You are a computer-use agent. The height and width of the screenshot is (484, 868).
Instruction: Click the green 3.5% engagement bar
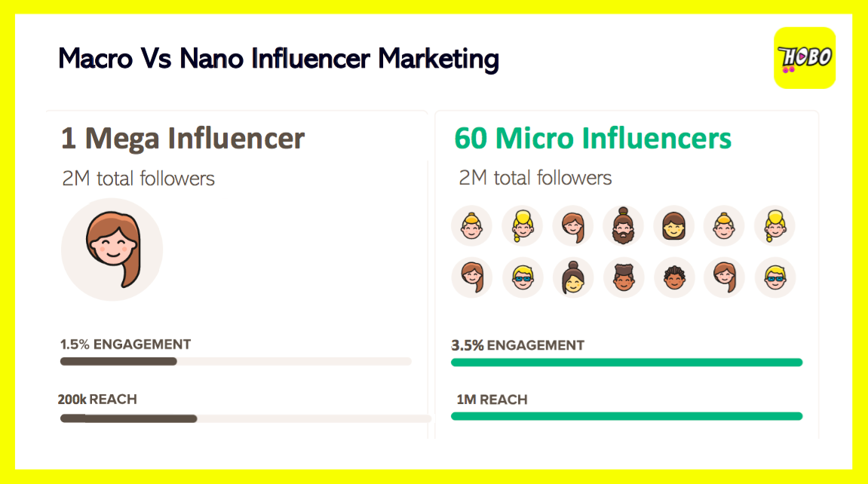626,363
